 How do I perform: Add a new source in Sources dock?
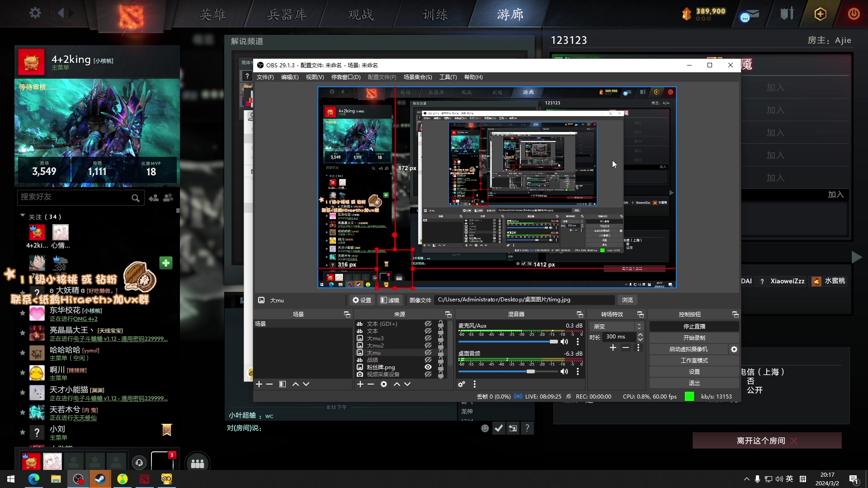(360, 384)
